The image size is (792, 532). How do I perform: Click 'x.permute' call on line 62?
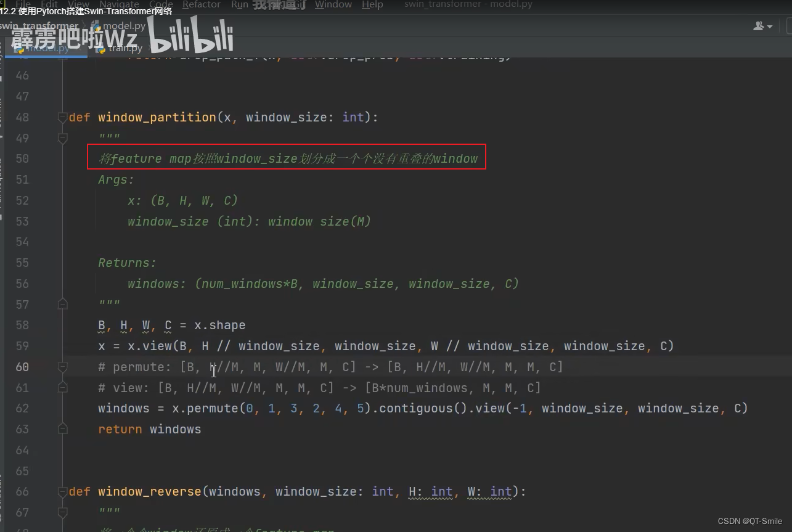point(205,408)
